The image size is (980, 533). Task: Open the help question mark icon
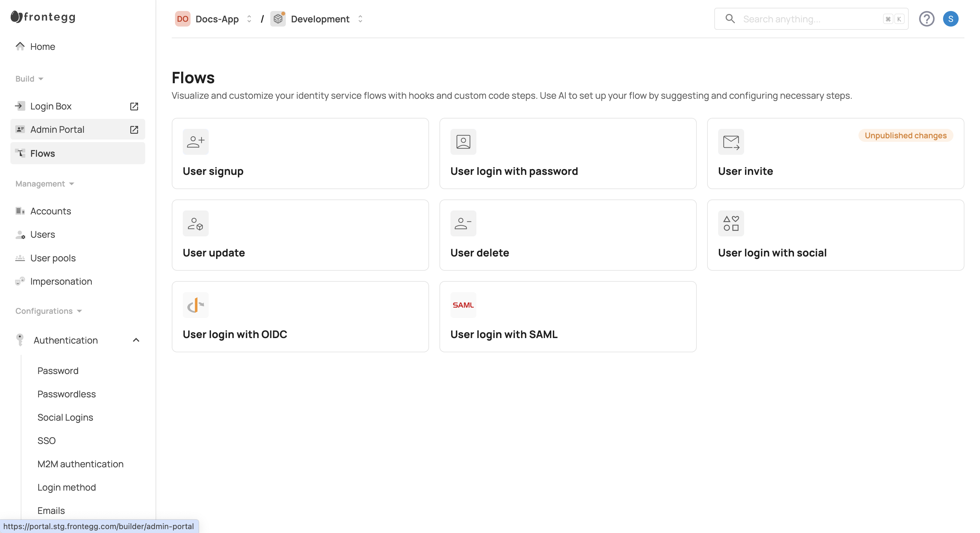point(926,19)
